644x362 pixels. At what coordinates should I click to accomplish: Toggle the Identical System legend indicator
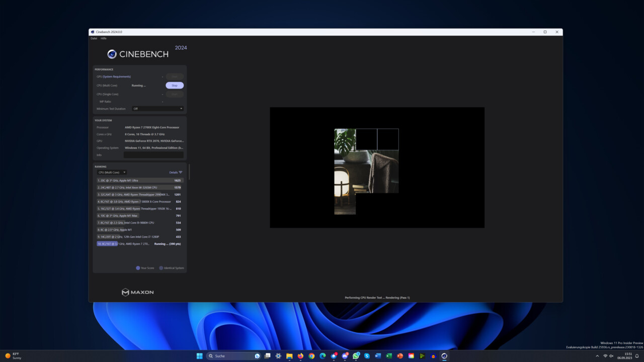coord(161,268)
